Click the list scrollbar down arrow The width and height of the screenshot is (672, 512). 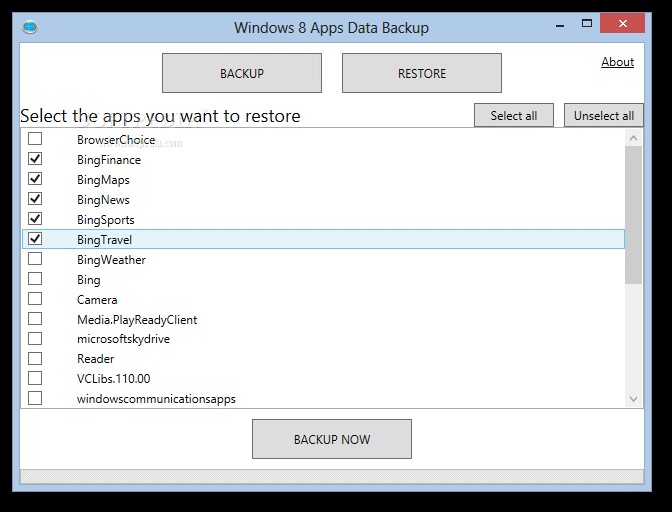click(x=633, y=399)
